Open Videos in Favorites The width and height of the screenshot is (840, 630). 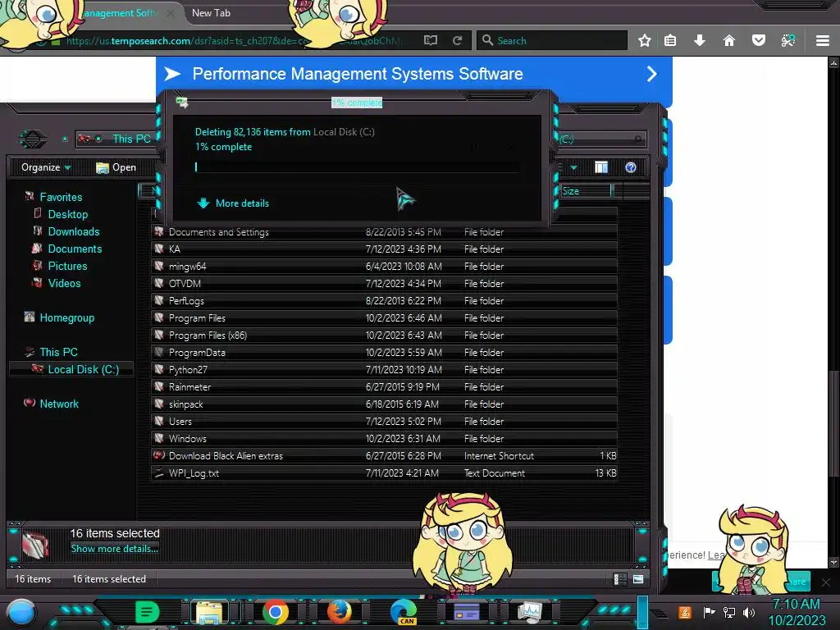pos(64,283)
